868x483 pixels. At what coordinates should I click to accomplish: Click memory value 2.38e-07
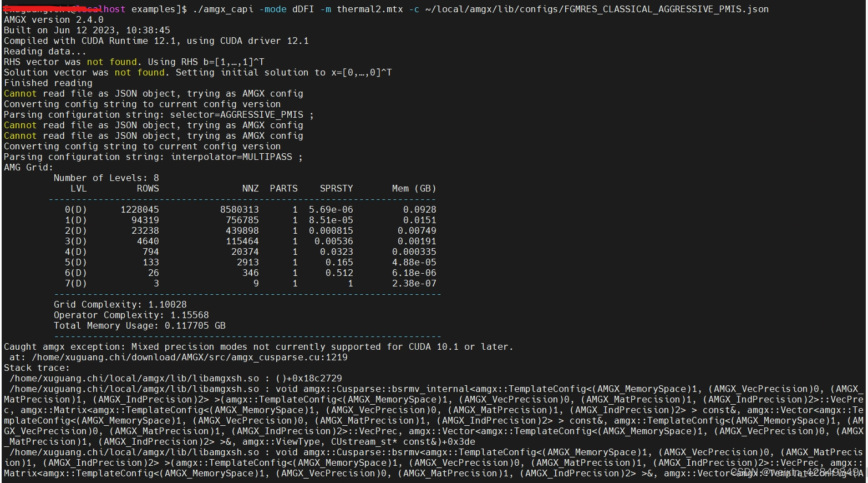pyautogui.click(x=414, y=284)
